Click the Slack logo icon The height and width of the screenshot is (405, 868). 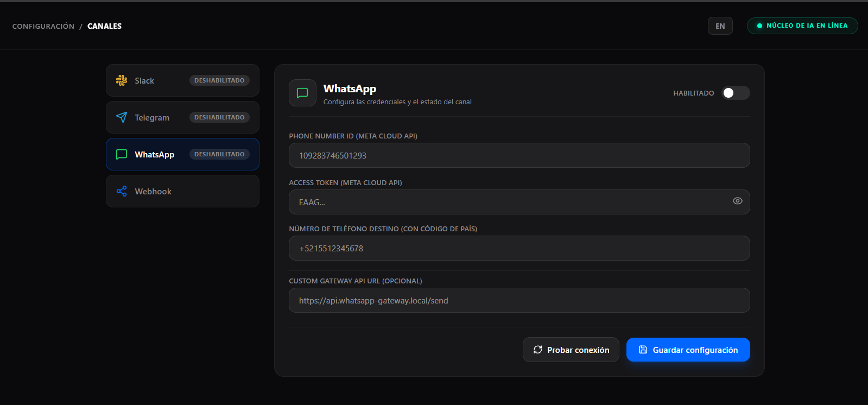[122, 80]
